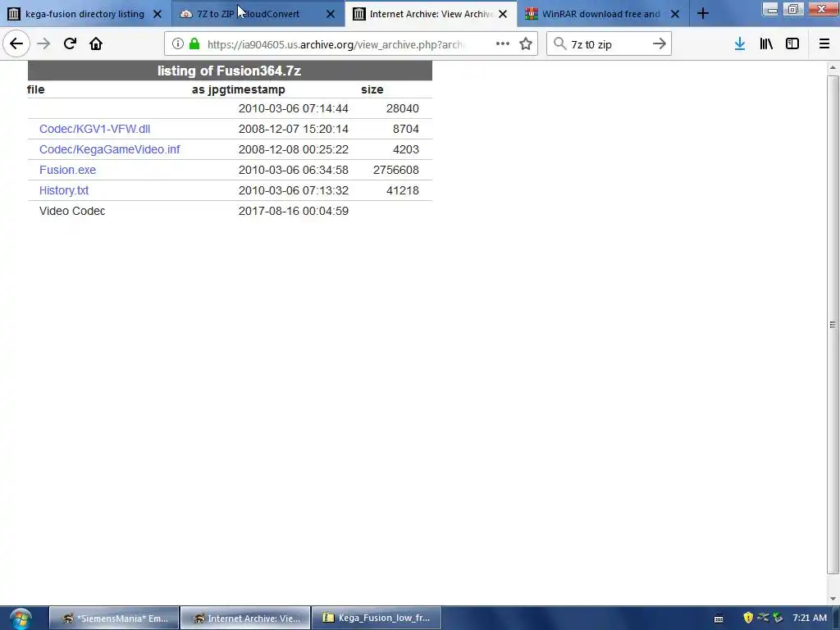Click the yellow security shield tray icon
The height and width of the screenshot is (630, 840).
tap(748, 618)
